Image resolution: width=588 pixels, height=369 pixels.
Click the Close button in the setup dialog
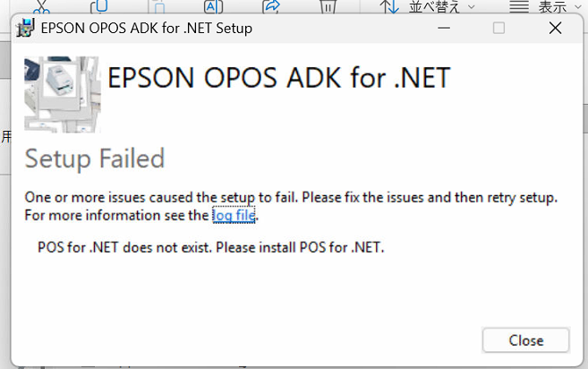click(x=525, y=340)
